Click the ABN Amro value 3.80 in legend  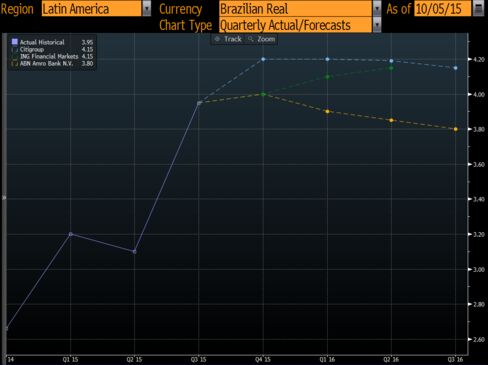pyautogui.click(x=87, y=63)
